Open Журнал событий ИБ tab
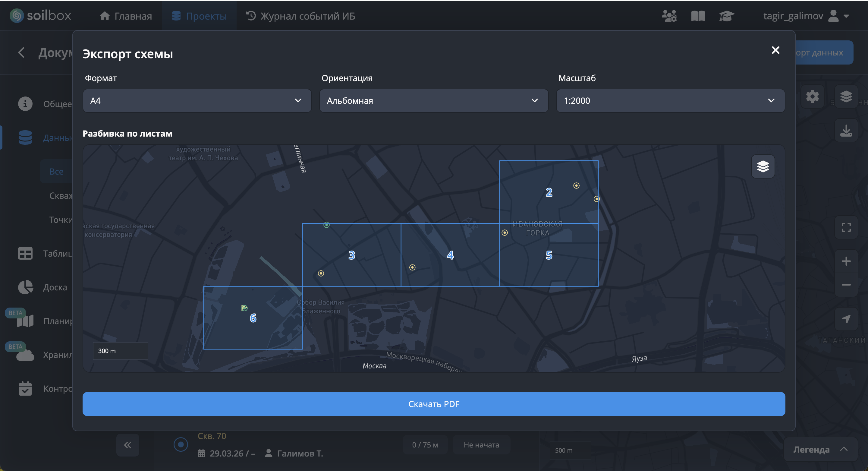Image resolution: width=868 pixels, height=471 pixels. 300,16
